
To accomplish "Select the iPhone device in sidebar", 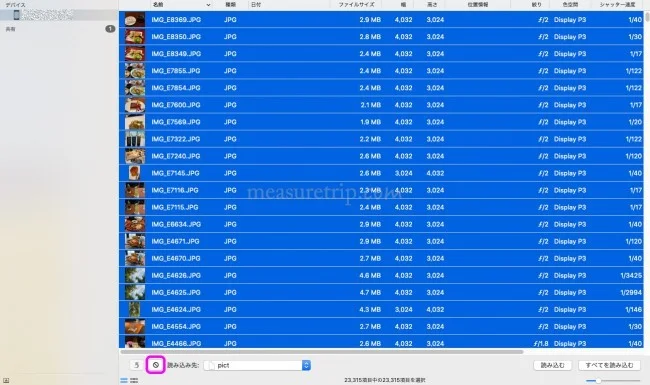I will pyautogui.click(x=59, y=15).
